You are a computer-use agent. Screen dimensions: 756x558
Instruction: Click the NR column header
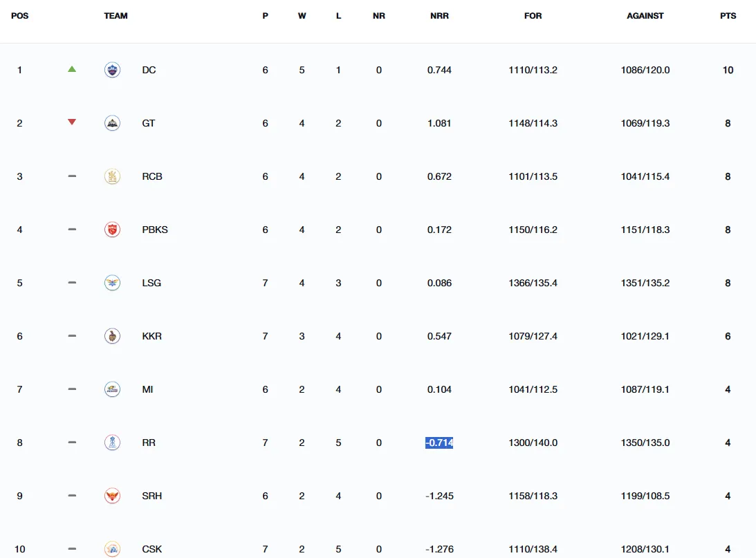379,16
